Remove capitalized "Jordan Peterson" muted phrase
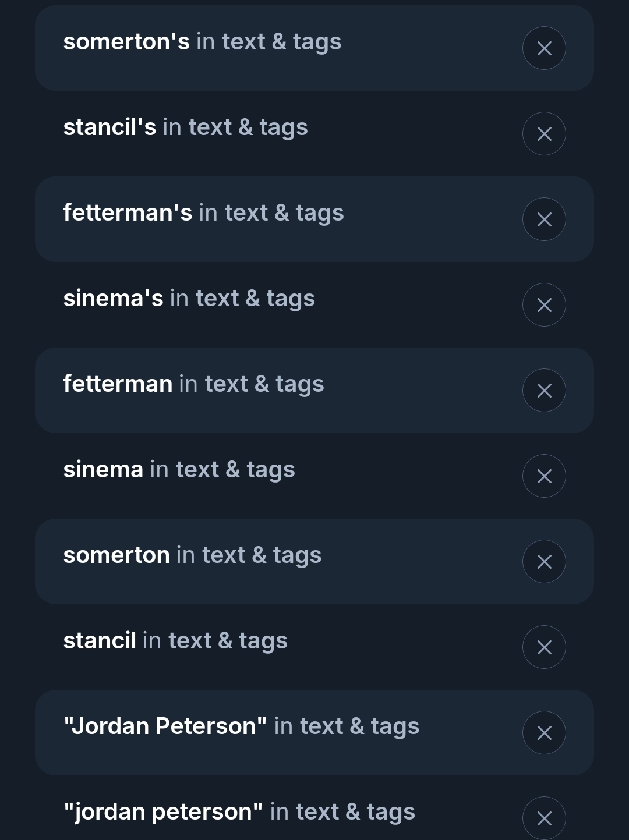The width and height of the screenshot is (629, 840). pyautogui.click(x=544, y=733)
